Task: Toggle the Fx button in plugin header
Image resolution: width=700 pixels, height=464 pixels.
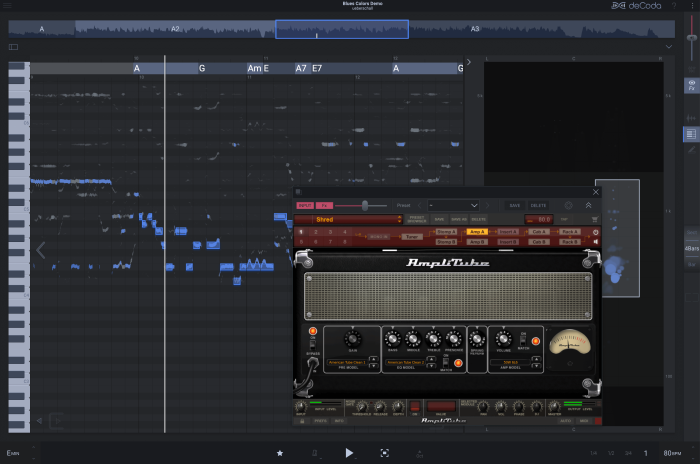Action: (x=324, y=205)
